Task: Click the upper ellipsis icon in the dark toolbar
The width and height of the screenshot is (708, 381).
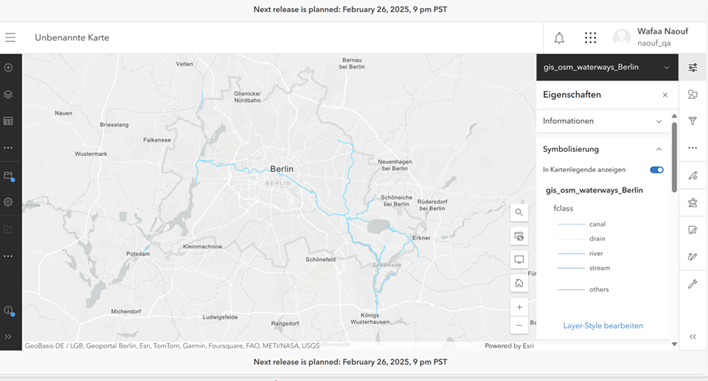Action: click(8, 148)
